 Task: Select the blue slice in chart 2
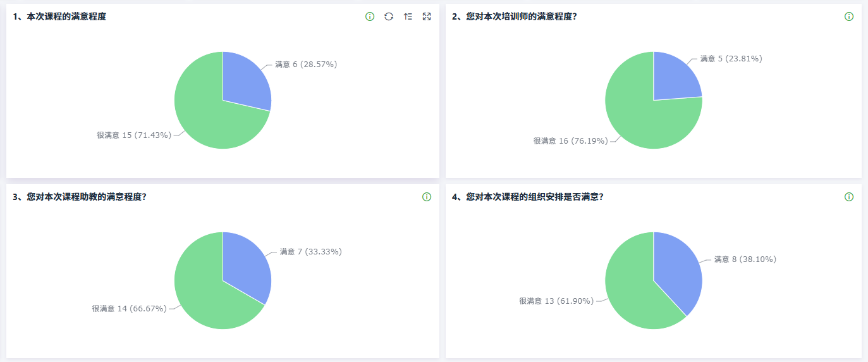pyautogui.click(x=675, y=79)
